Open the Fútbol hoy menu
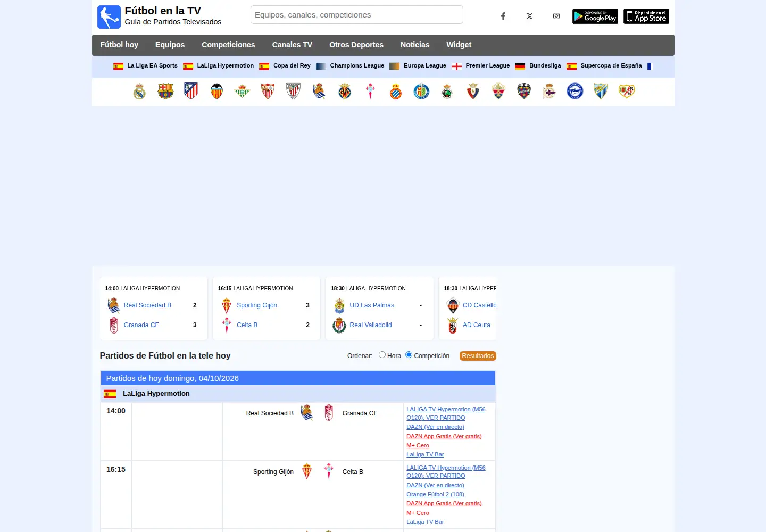Screen dimensions: 766x532 coord(119,45)
